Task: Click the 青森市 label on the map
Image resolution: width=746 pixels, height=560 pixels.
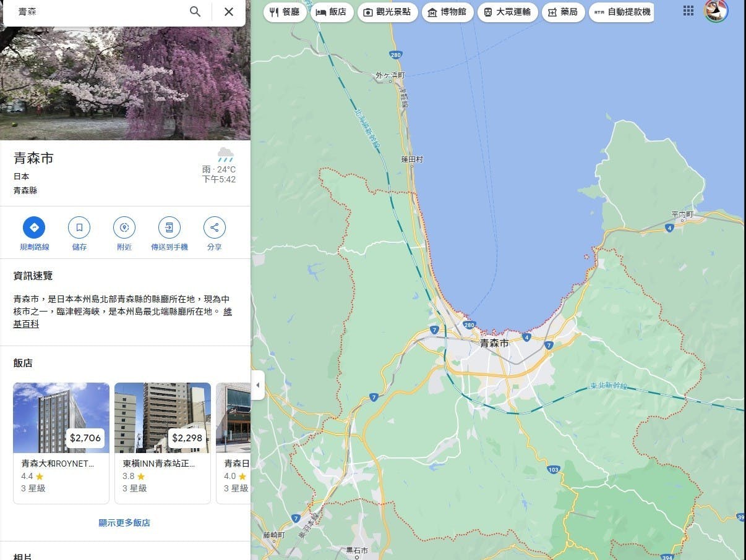Action: (494, 343)
